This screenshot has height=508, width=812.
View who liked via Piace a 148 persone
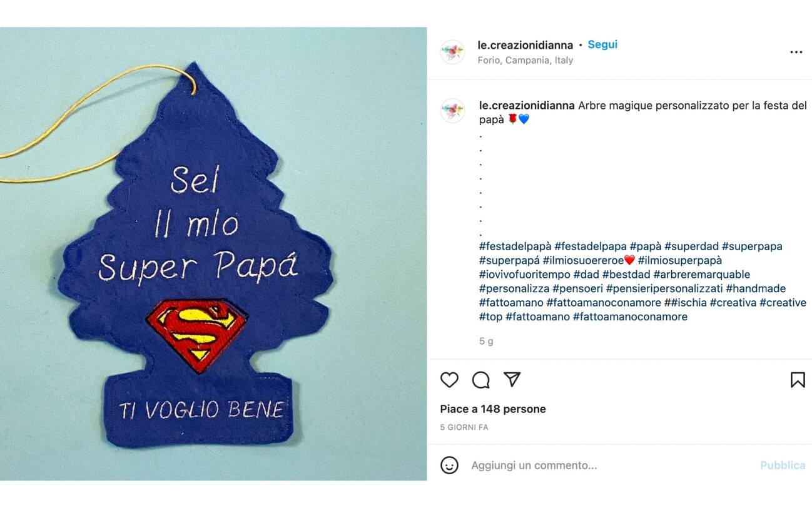point(492,409)
